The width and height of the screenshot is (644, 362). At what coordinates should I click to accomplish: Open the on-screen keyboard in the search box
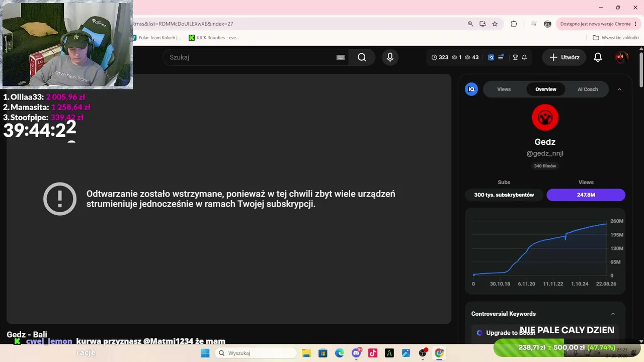click(x=341, y=57)
